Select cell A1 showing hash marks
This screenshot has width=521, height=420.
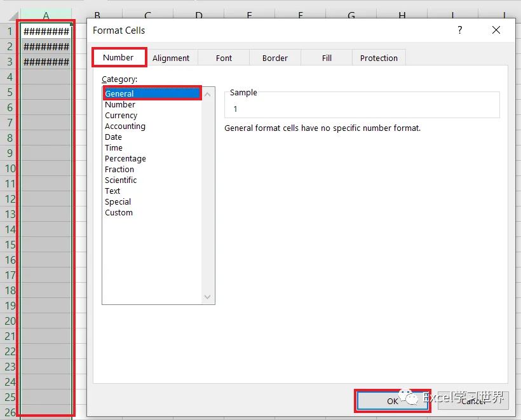pyautogui.click(x=46, y=32)
